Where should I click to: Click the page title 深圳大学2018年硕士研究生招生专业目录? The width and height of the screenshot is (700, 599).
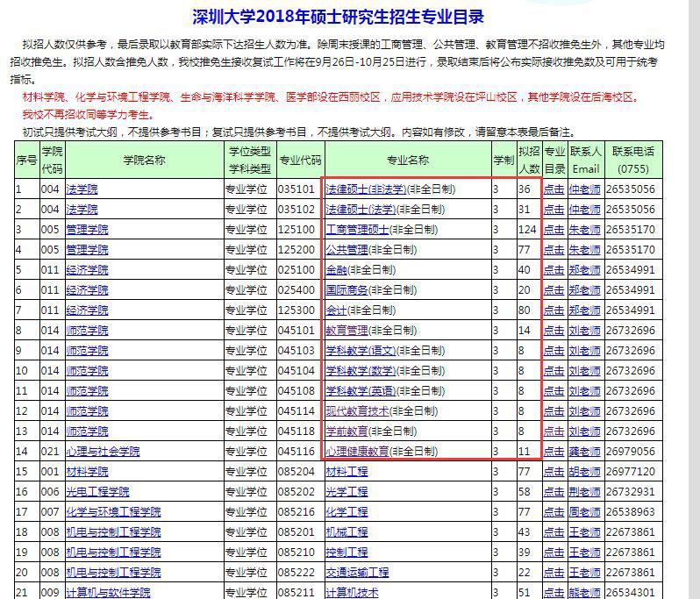(x=338, y=17)
